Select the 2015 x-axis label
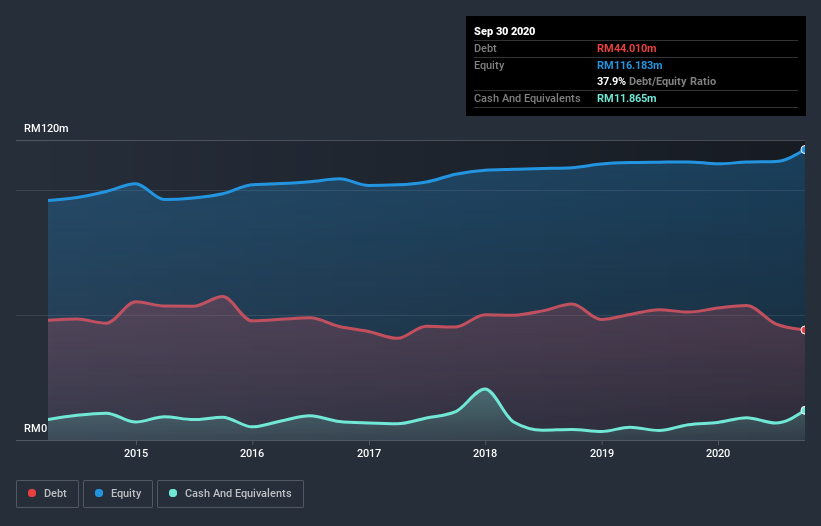821x526 pixels. point(136,453)
